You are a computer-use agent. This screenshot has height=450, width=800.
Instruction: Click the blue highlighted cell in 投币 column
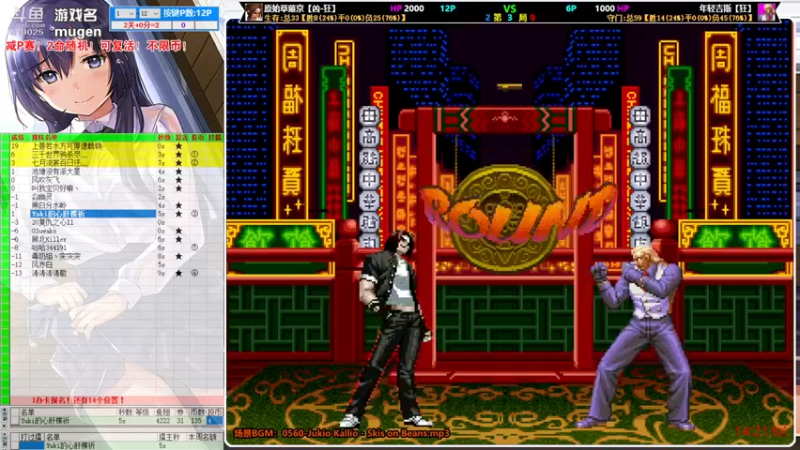214,421
